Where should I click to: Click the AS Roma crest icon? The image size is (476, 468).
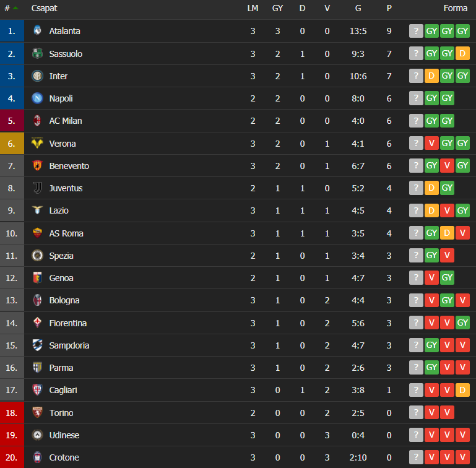pos(37,233)
